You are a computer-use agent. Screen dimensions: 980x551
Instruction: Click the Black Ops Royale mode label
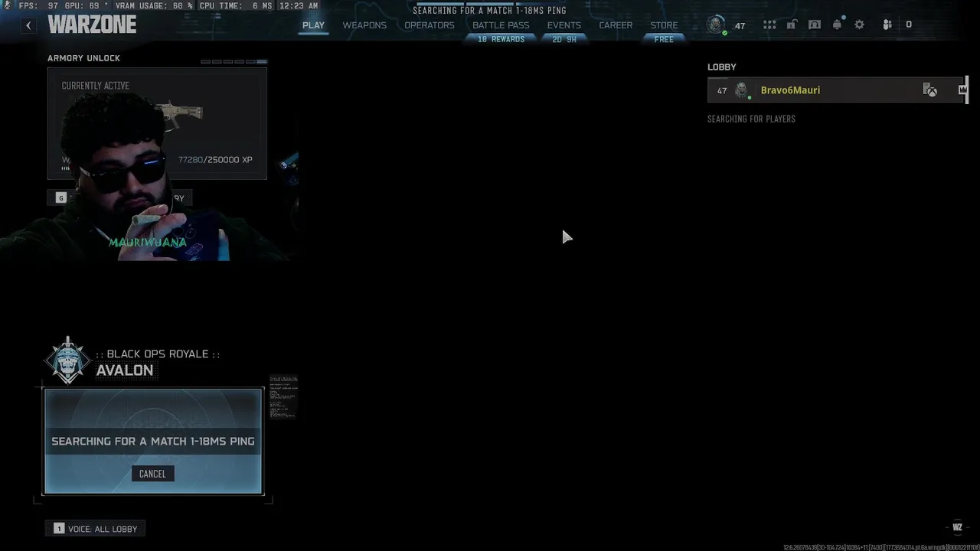[157, 354]
